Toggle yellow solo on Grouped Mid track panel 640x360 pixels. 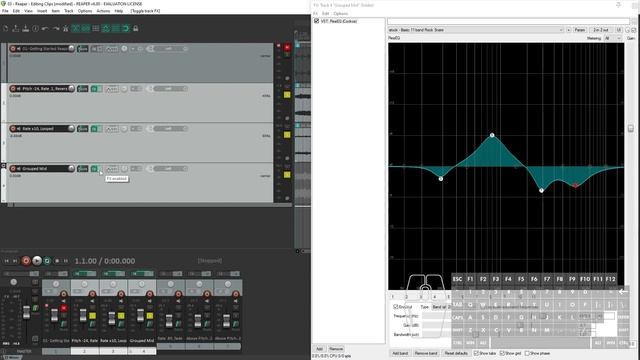tap(287, 175)
